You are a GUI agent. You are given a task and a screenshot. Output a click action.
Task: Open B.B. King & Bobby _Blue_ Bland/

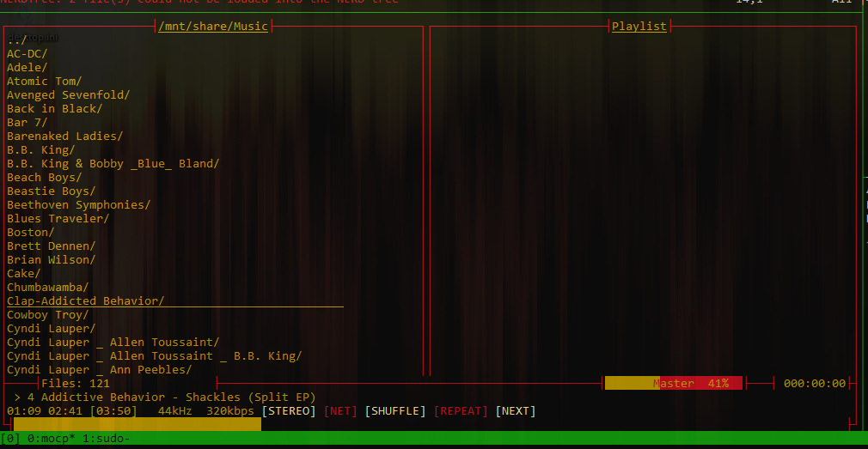click(x=113, y=164)
